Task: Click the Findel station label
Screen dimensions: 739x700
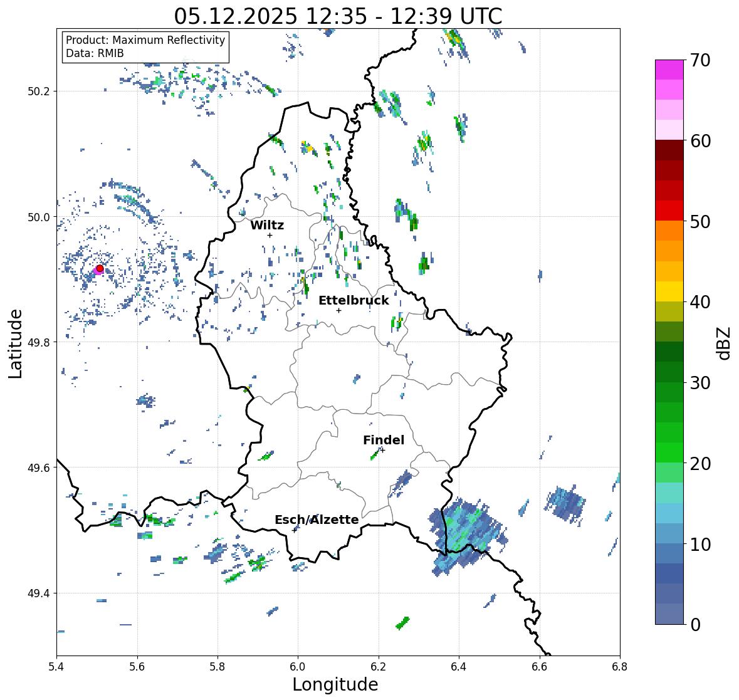Action: point(384,440)
